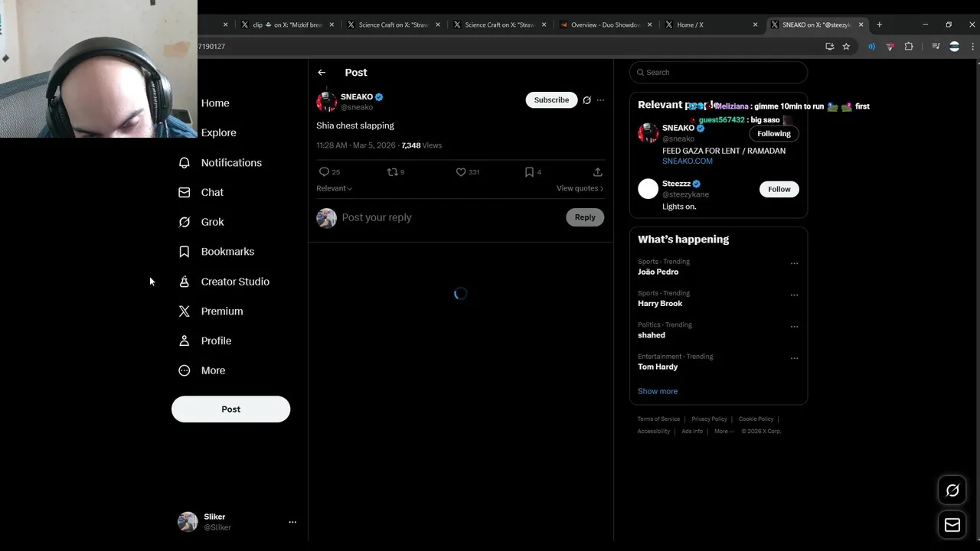980x551 pixels.
Task: Open View quotes link
Action: pyautogui.click(x=580, y=188)
